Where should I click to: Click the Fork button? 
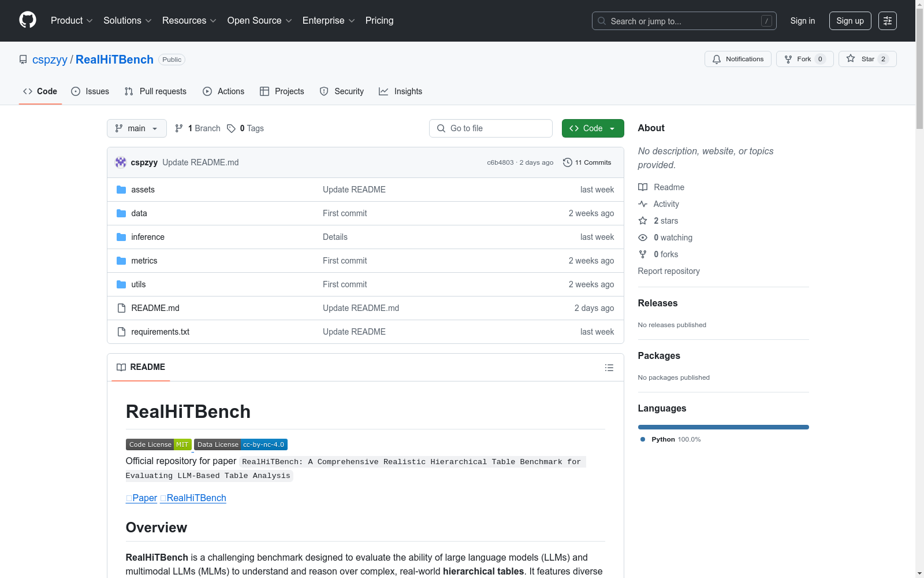805,59
